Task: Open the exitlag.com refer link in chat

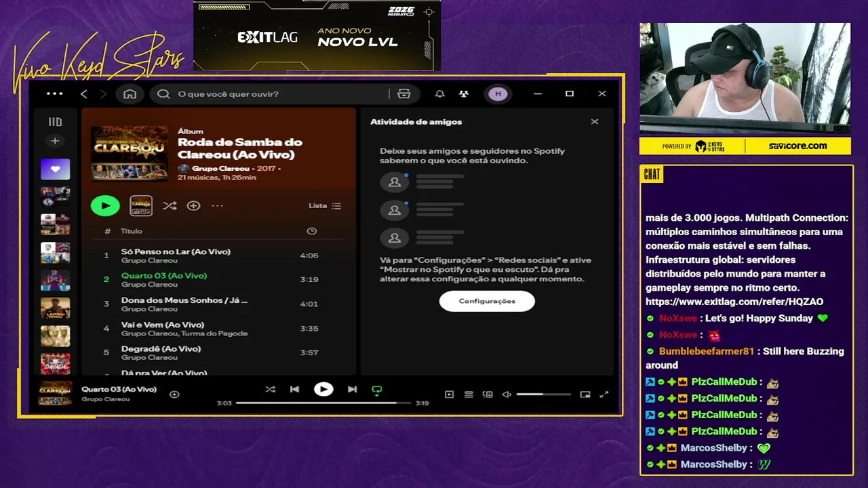Action: [734, 302]
